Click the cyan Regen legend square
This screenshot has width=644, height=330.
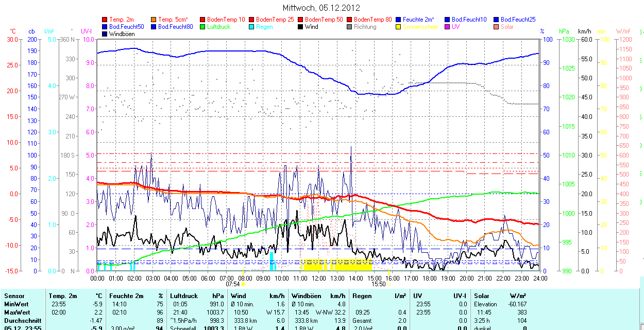point(252,27)
